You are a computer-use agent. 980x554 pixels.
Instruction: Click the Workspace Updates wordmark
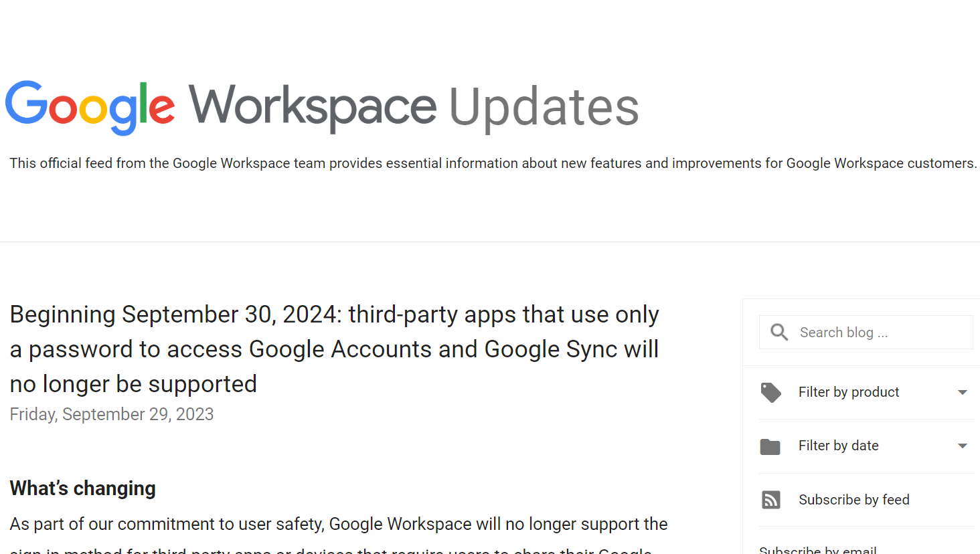tap(415, 107)
